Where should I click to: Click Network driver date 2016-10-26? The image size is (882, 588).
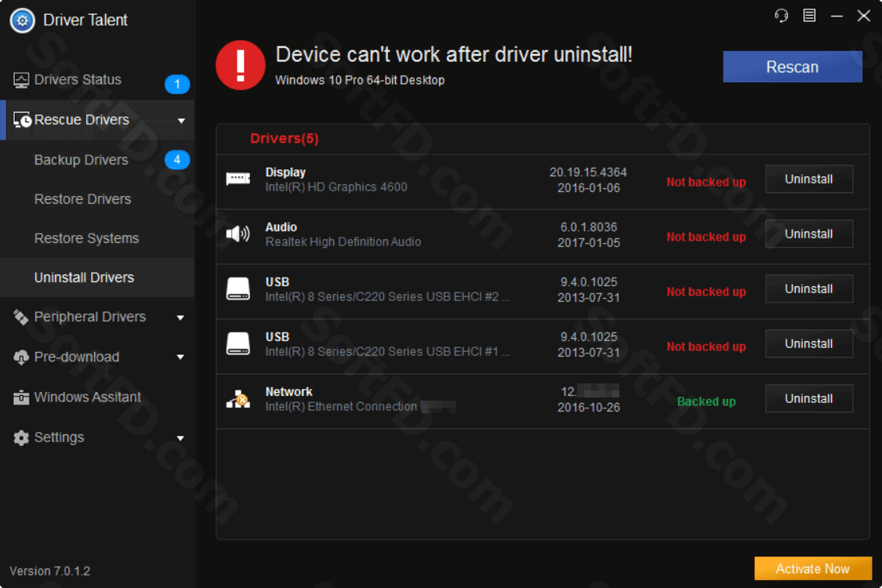588,408
